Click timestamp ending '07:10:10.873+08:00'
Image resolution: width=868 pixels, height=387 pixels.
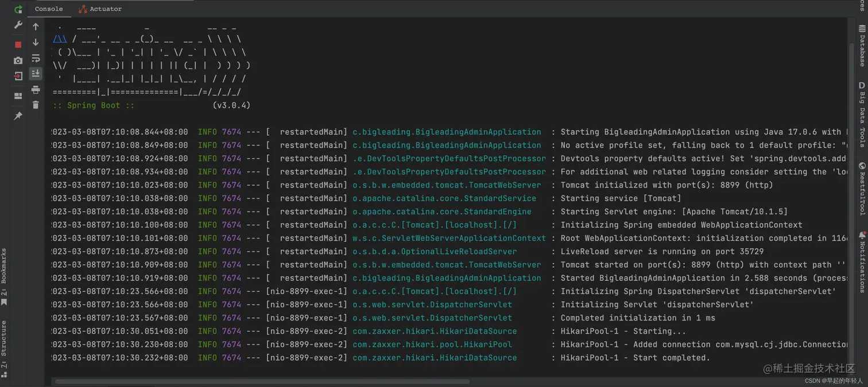click(120, 251)
